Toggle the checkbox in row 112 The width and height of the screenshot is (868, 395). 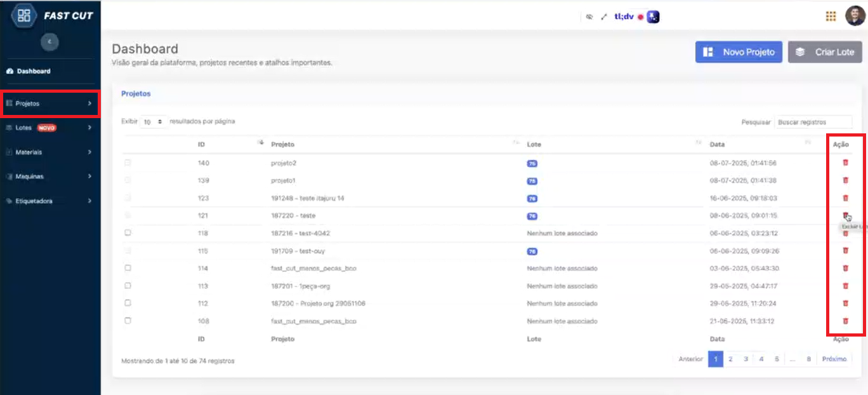point(128,303)
